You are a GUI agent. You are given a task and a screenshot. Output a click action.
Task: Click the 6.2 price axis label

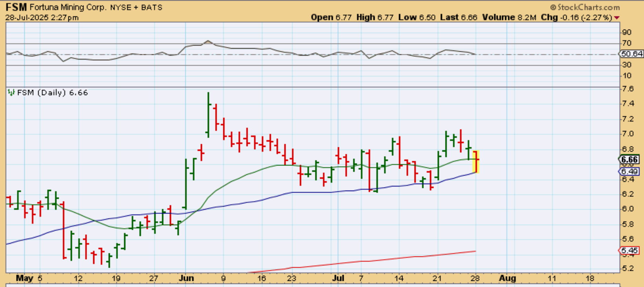click(628, 194)
